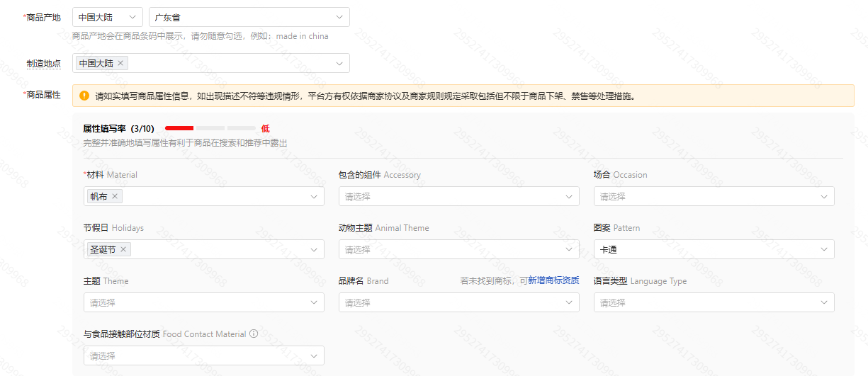Open the 包含的组件 Accessory dropdown
This screenshot has width=868, height=376.
[x=459, y=196]
